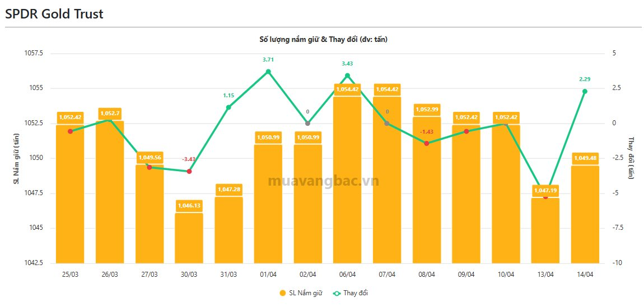
Task: Click the line point valued 3.71
Action: click(x=268, y=72)
